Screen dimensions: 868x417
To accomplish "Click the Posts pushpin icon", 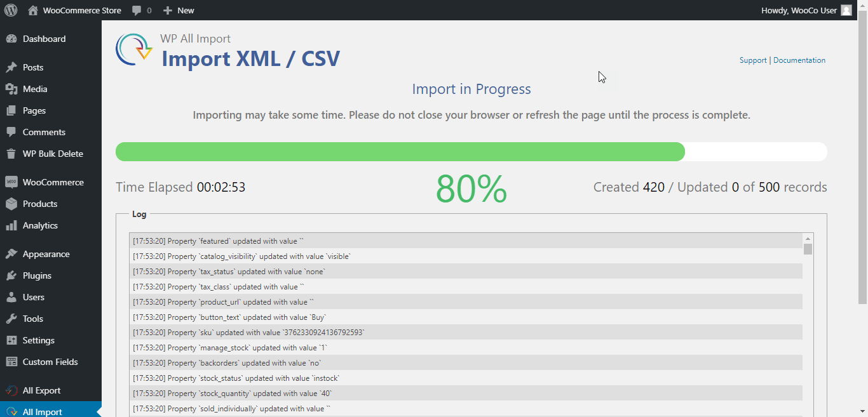I will (x=11, y=67).
